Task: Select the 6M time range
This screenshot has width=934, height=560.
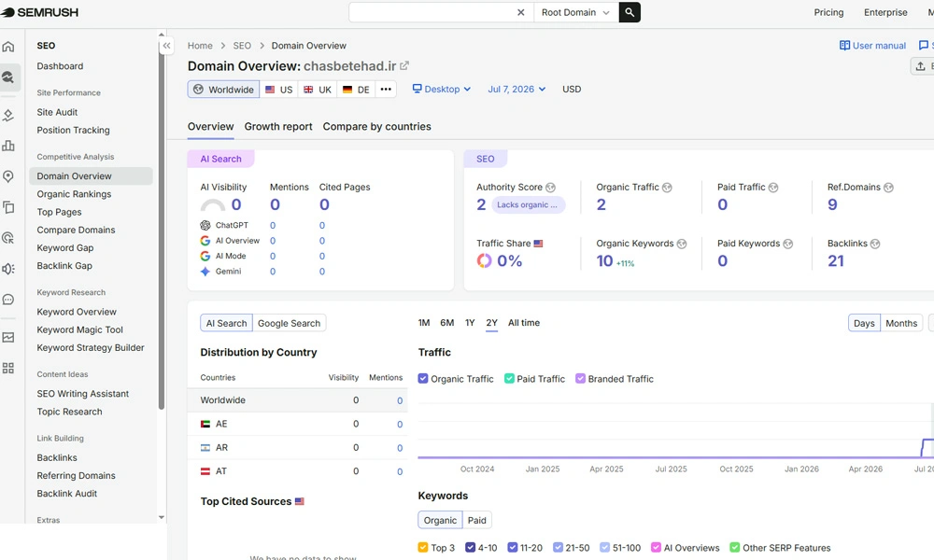Action: (446, 323)
